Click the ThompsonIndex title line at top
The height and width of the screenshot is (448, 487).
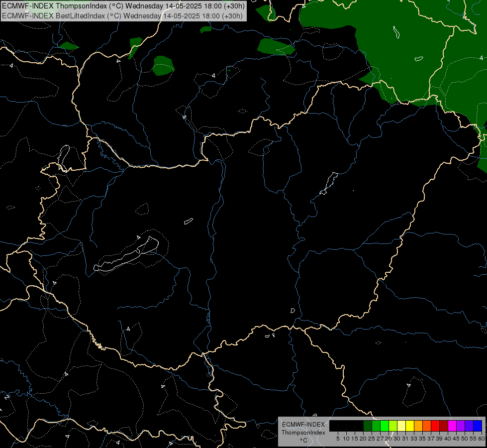tap(123, 6)
